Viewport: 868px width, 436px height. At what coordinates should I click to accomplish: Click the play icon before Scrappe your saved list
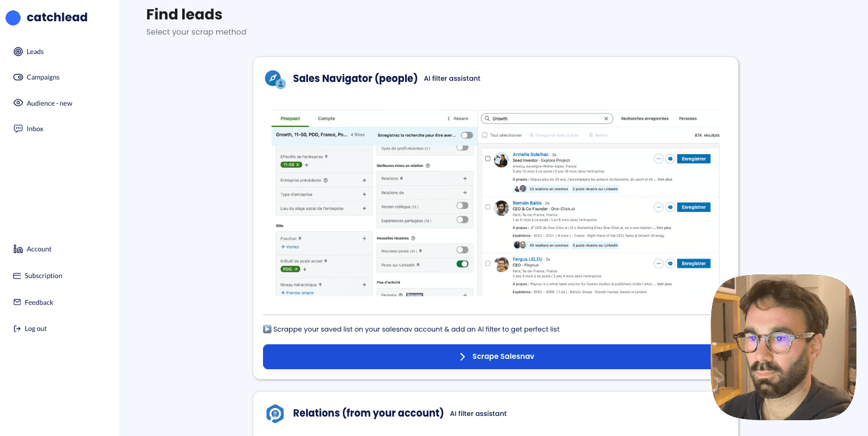(267, 329)
